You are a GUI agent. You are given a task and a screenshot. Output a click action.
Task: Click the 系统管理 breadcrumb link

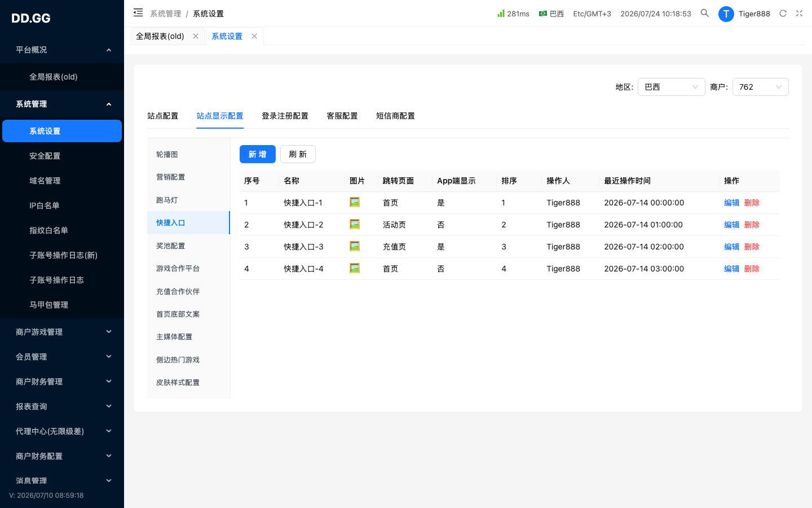click(x=165, y=14)
